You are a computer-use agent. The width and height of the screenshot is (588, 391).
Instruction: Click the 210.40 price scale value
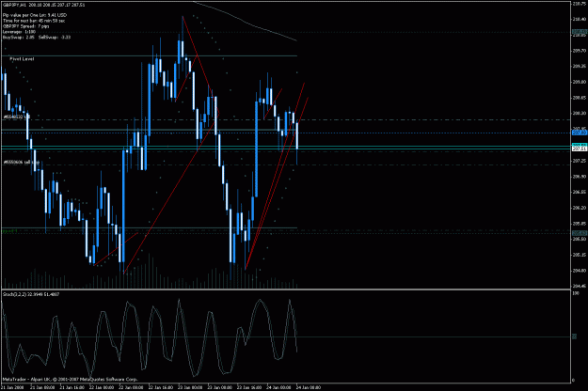point(580,19)
